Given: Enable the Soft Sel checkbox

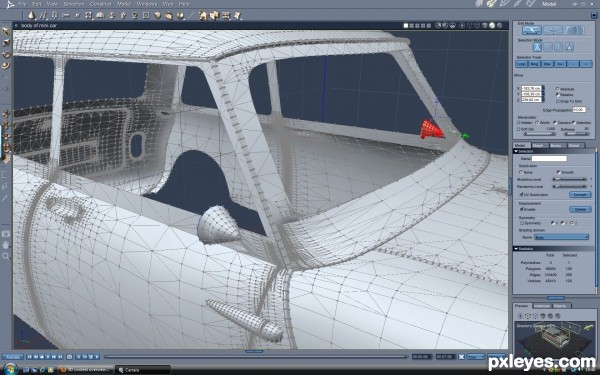Looking at the screenshot, I should click(x=519, y=129).
